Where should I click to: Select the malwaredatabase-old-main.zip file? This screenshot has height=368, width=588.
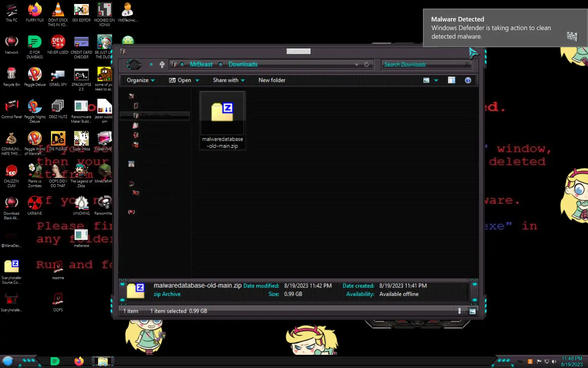(222, 120)
